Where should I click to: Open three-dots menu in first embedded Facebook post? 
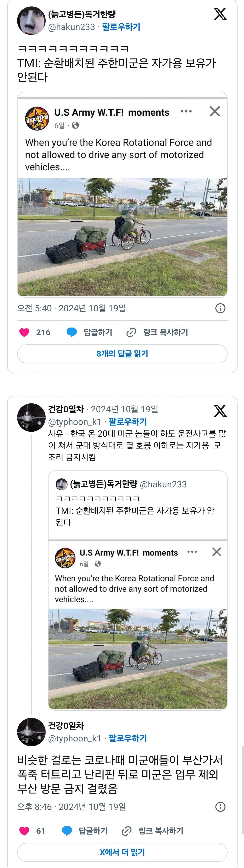(x=186, y=111)
